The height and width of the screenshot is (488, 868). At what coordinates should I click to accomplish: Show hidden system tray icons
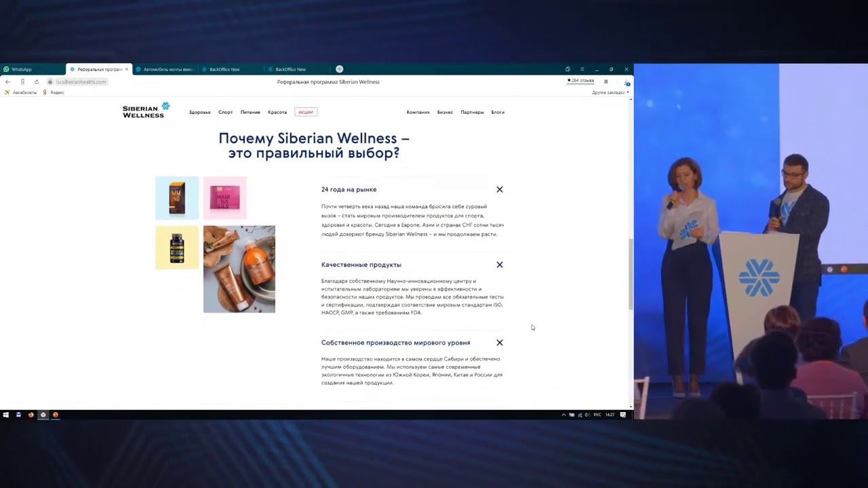tap(564, 415)
